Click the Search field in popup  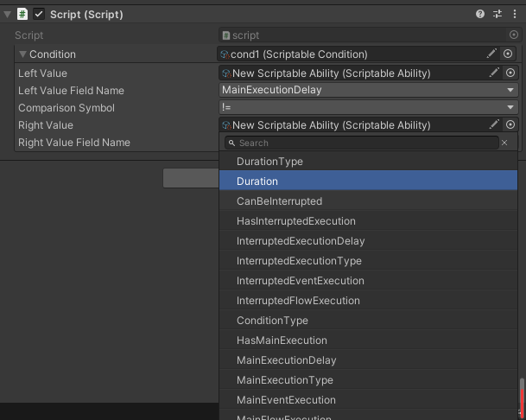(363, 143)
